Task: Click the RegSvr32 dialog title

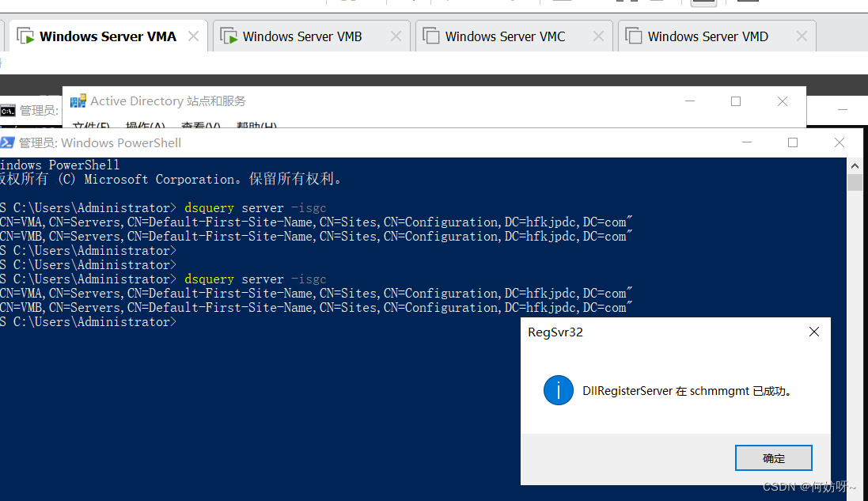Action: [x=555, y=332]
